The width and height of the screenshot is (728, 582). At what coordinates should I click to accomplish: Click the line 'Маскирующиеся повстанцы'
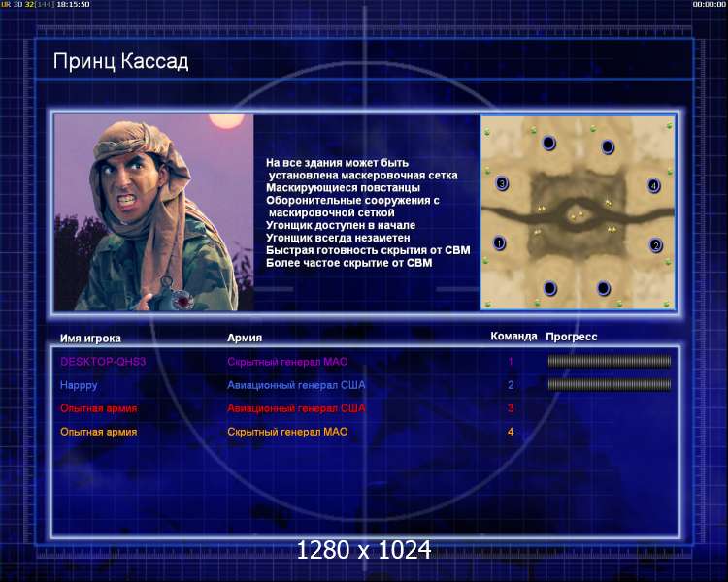click(x=343, y=188)
